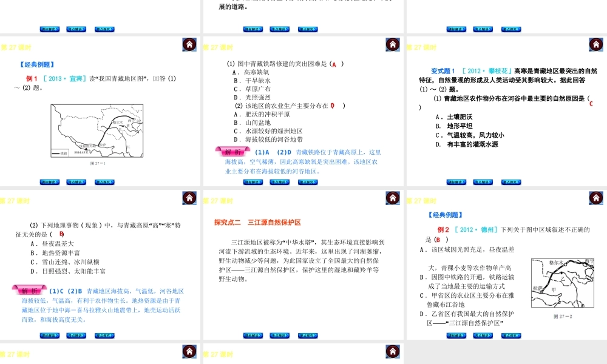Click last blue nav button under 例2 德州 slide
Viewport: 607px width, 364px height.
point(511,335)
